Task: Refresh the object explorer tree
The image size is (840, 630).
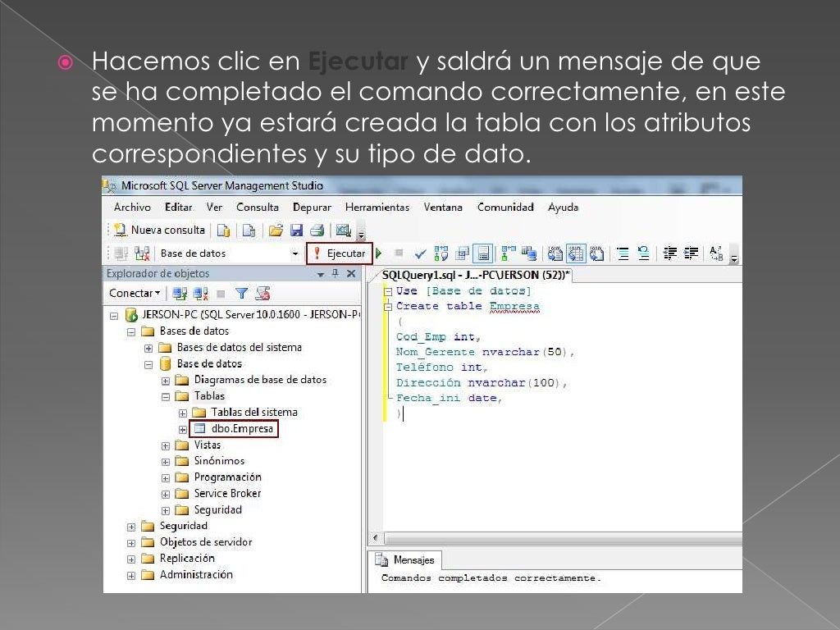Action: tap(262, 294)
